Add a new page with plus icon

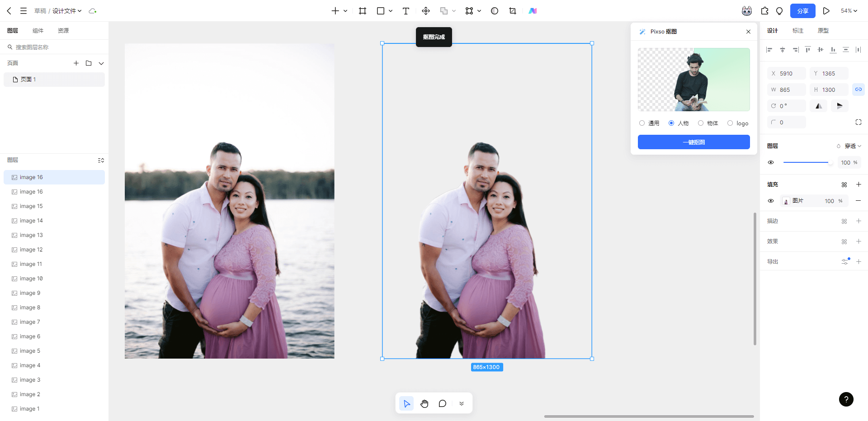tap(76, 63)
